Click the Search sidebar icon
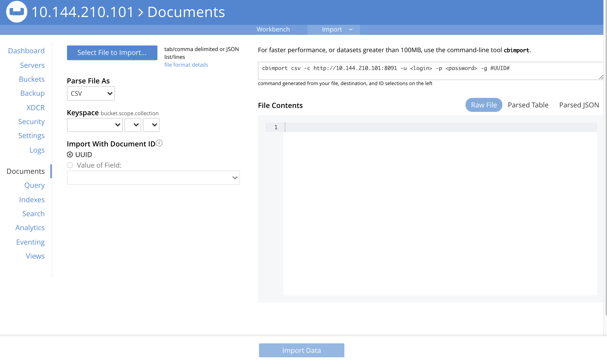Image resolution: width=607 pixels, height=364 pixels. 33,214
